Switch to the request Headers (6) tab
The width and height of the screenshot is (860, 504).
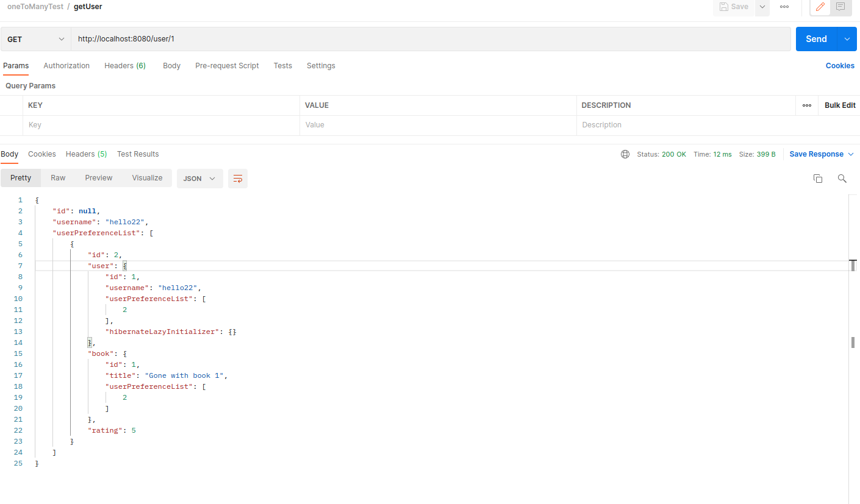tap(125, 66)
